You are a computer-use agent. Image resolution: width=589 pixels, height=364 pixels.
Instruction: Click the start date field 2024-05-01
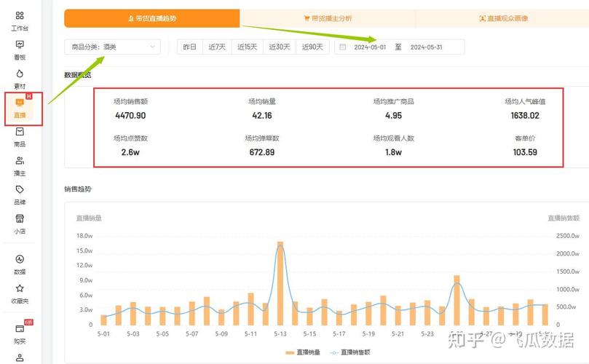pyautogui.click(x=370, y=47)
